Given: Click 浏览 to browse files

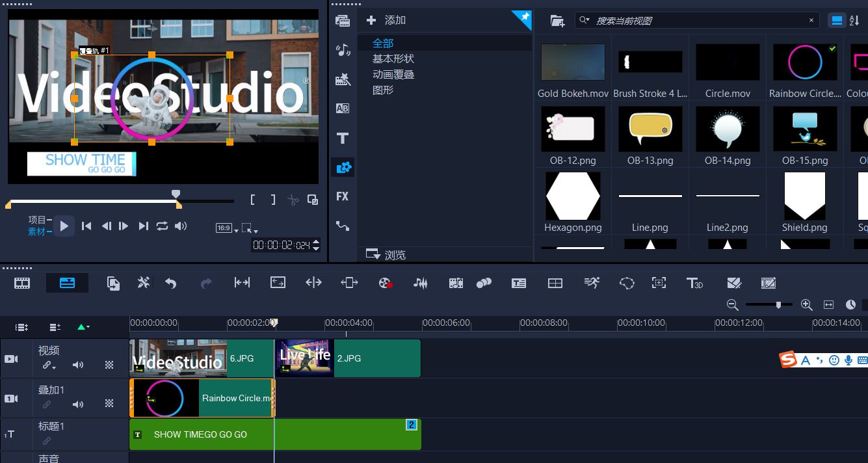Looking at the screenshot, I should click(386, 254).
